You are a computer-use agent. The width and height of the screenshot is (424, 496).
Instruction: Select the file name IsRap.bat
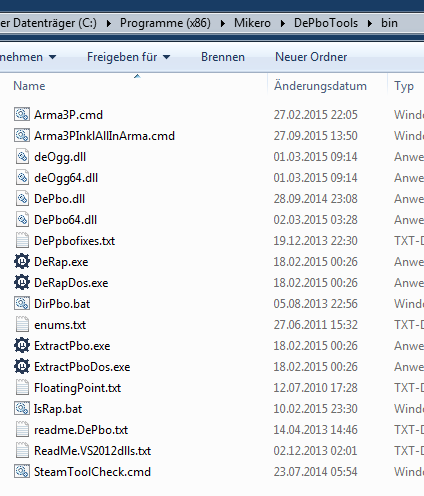tap(58, 409)
